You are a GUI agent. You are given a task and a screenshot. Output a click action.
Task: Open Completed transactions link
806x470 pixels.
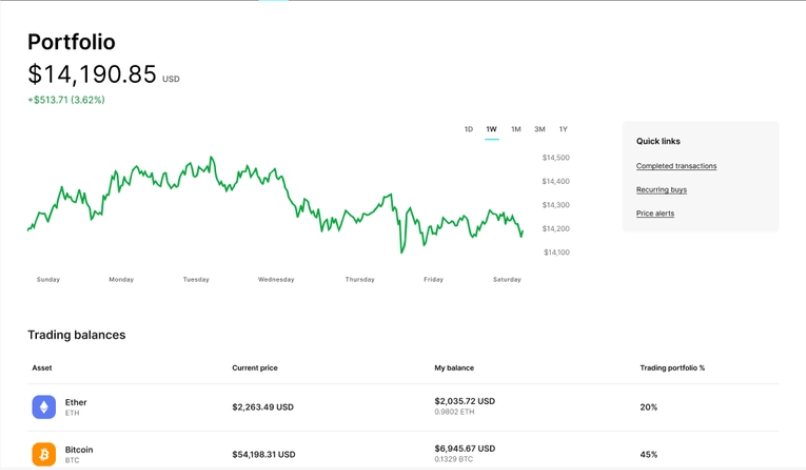676,166
